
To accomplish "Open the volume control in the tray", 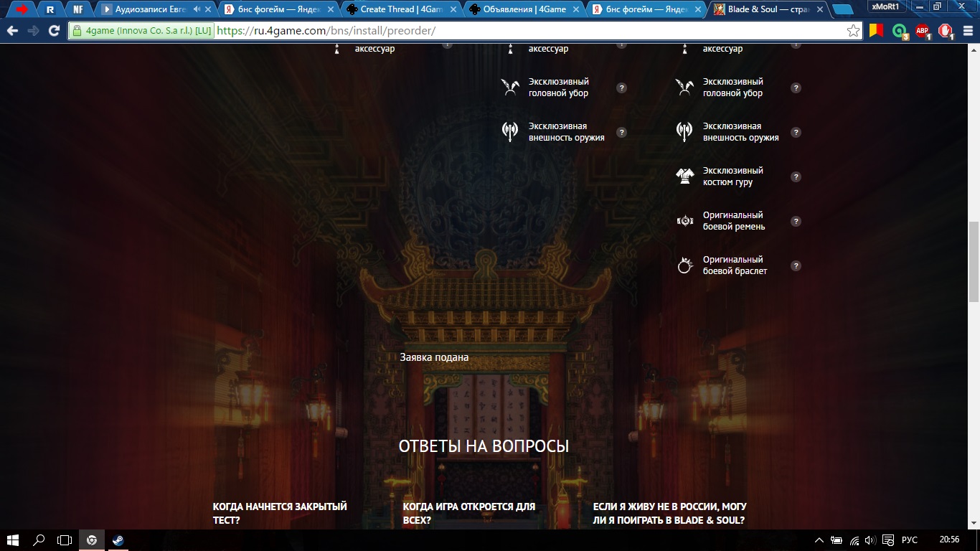I will pos(871,540).
